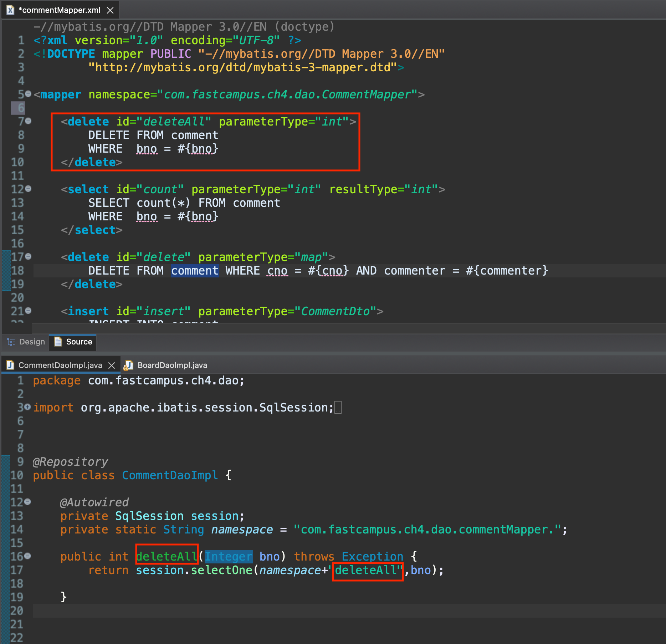
Task: Click the 'com.fastcampus.ch4.dao.commentMapper.' string literal
Action: pyautogui.click(x=428, y=530)
